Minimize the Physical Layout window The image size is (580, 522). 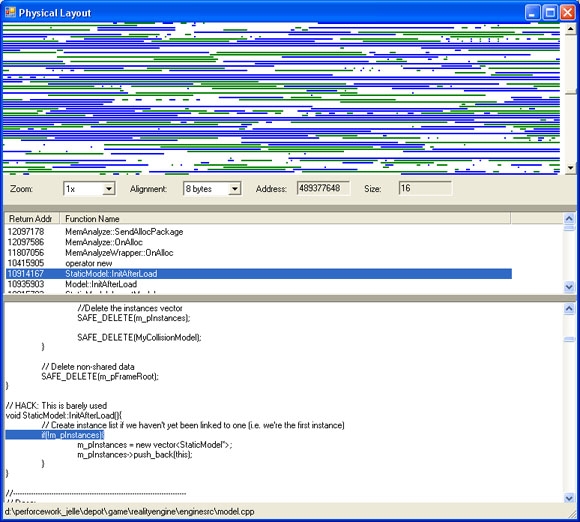point(532,13)
